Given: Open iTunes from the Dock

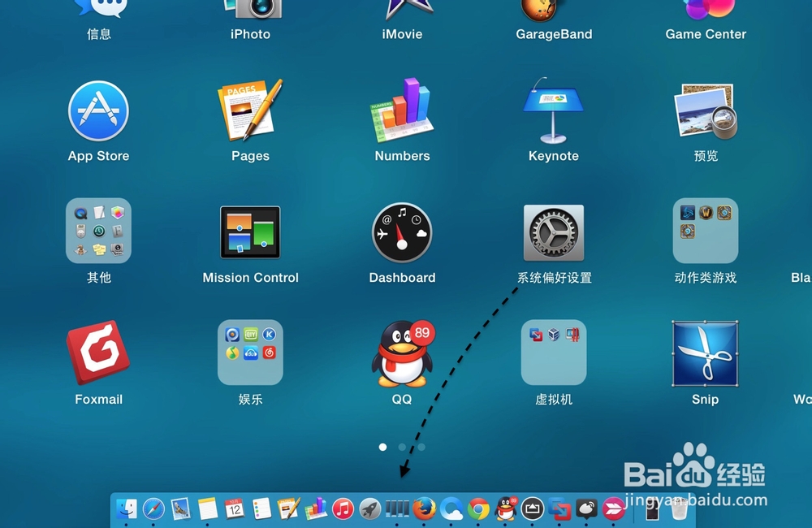Looking at the screenshot, I should (x=343, y=509).
